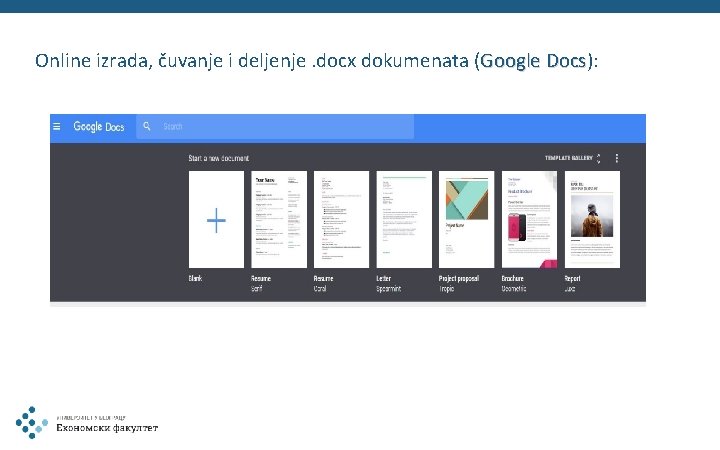Click the 'Brochure' label text
The image size is (720, 450).
coord(512,278)
